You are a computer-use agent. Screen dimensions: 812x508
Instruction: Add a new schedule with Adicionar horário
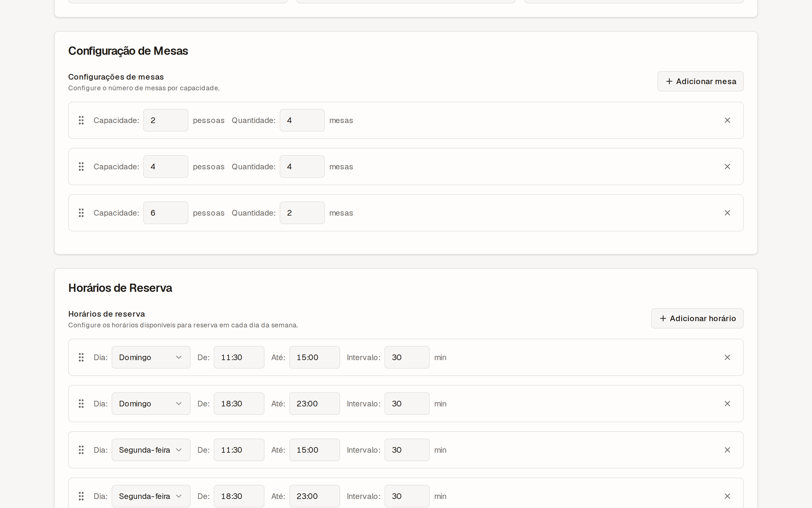pos(697,319)
